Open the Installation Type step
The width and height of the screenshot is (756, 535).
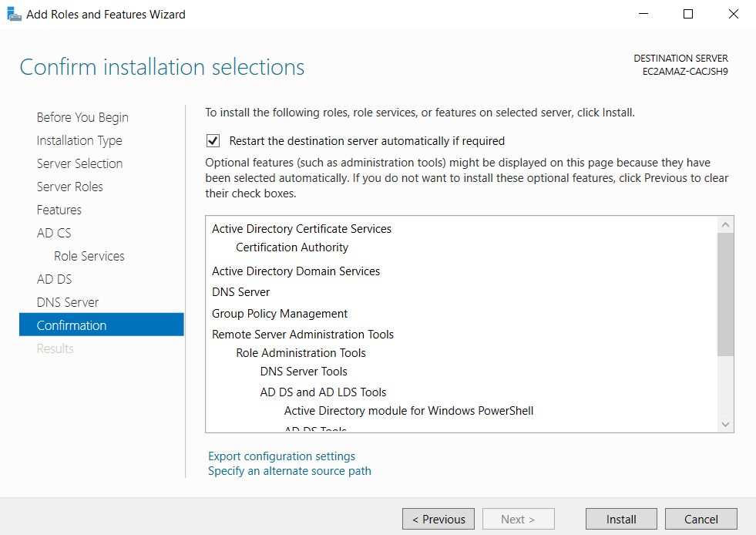click(x=79, y=140)
